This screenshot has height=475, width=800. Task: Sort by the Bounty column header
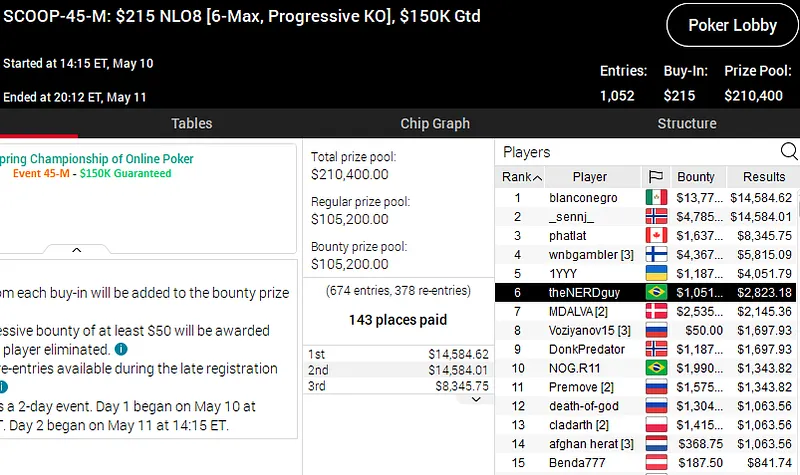pos(696,177)
